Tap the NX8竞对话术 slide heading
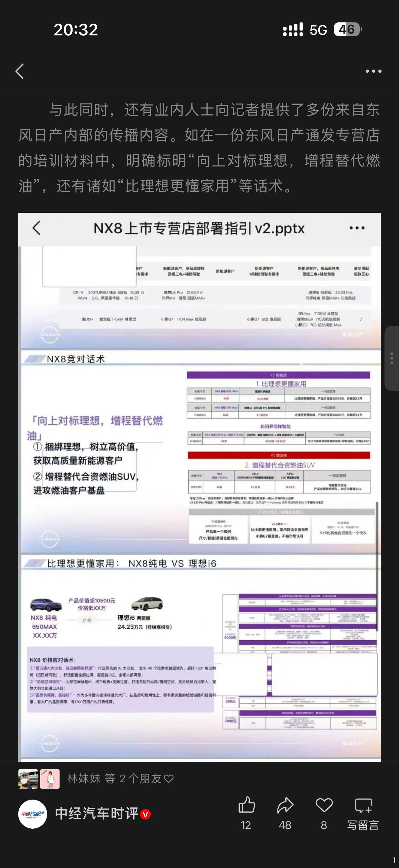This screenshot has width=399, height=868. (76, 359)
